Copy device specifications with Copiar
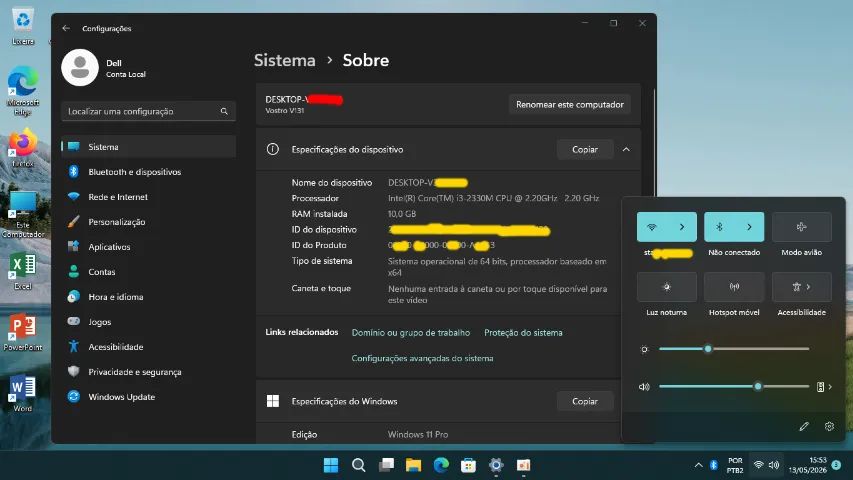Screen dimensions: 853x480 [x=585, y=149]
